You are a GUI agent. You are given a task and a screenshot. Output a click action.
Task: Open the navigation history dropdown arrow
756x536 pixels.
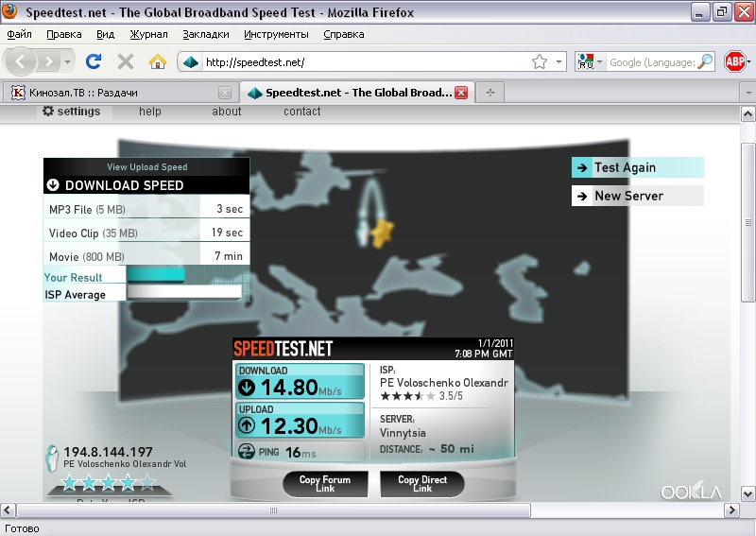67,61
